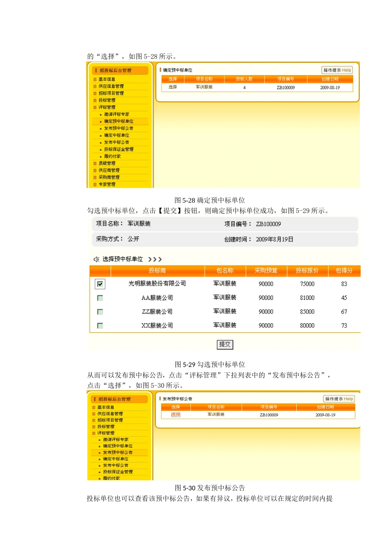The width and height of the screenshot is (392, 555).
Task: Expand 投标管理 in figure 5-28 sidebar
Action: point(107,100)
